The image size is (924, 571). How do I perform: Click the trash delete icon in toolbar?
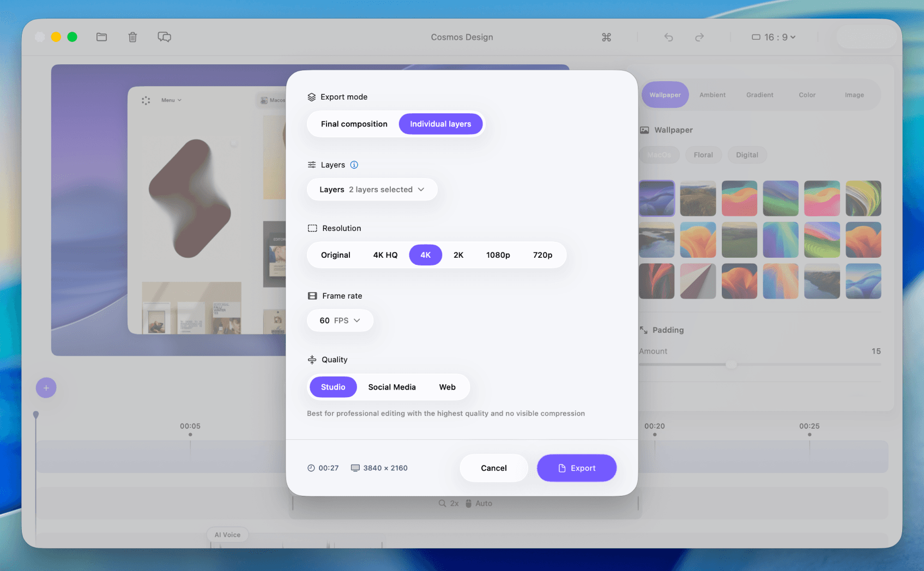[132, 37]
